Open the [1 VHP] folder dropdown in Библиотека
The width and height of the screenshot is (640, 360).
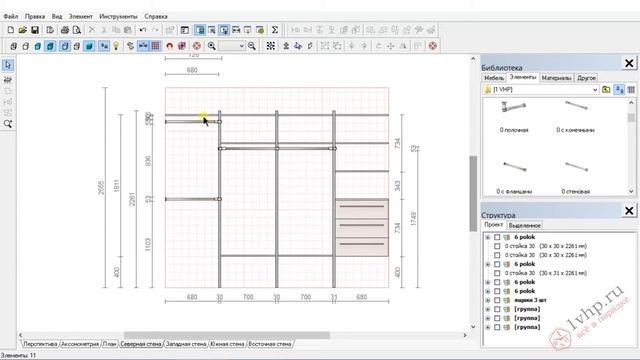coord(595,89)
